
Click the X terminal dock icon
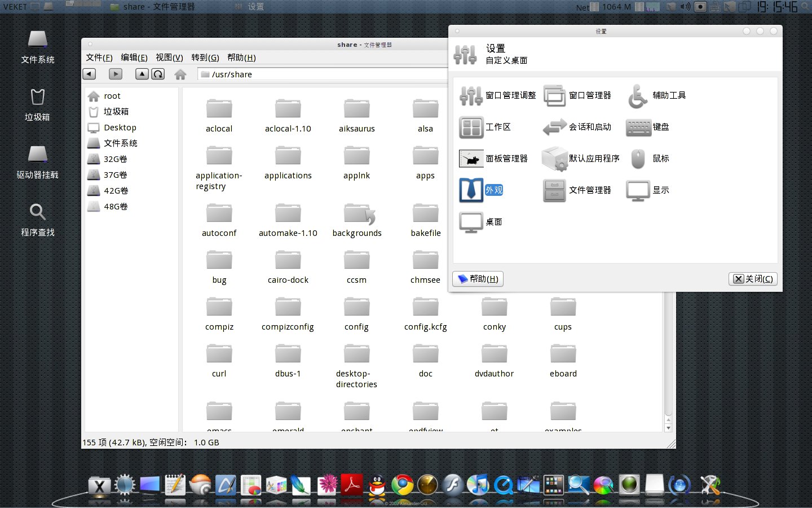99,485
